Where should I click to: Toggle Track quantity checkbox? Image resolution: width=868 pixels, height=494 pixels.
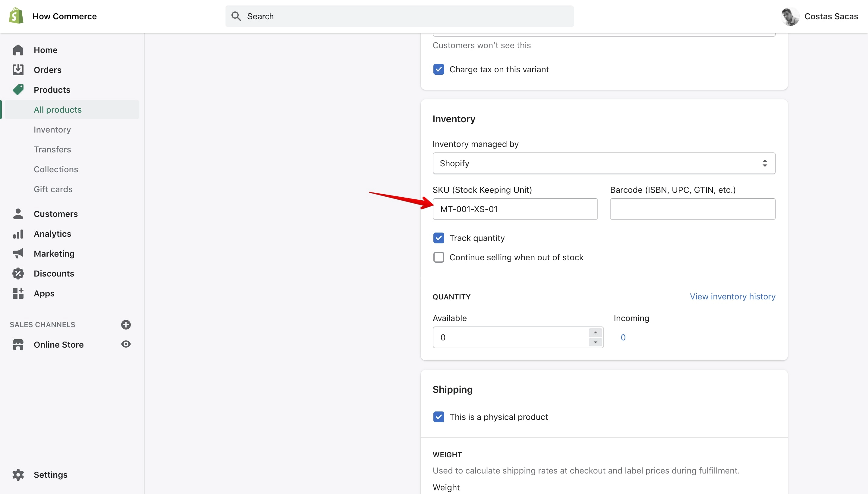click(439, 238)
